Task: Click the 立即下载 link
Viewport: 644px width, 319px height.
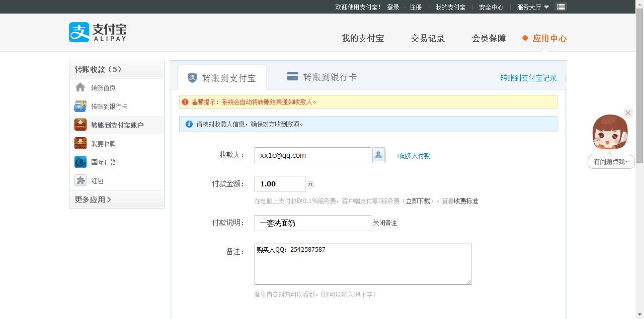Action: (418, 201)
